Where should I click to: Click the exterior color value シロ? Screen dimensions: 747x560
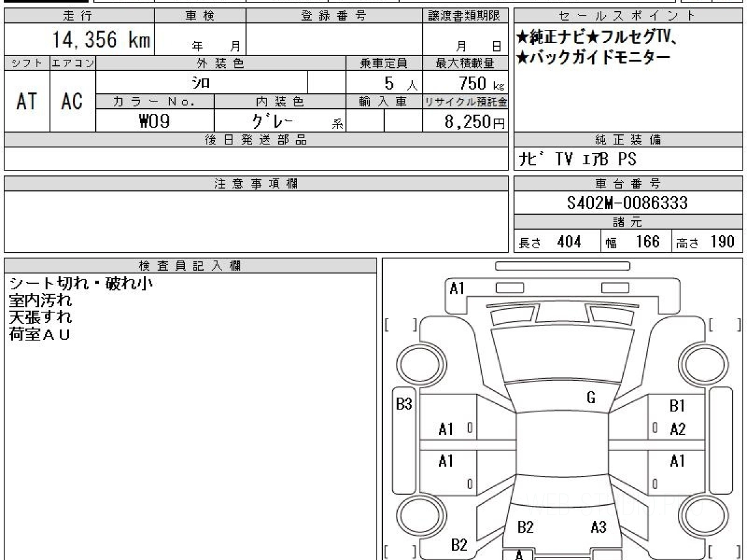click(201, 82)
